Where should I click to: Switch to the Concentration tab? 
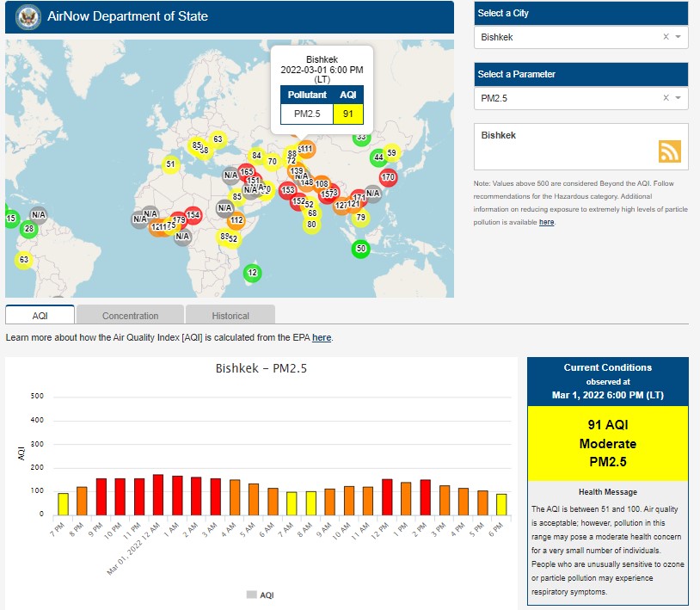(x=131, y=316)
